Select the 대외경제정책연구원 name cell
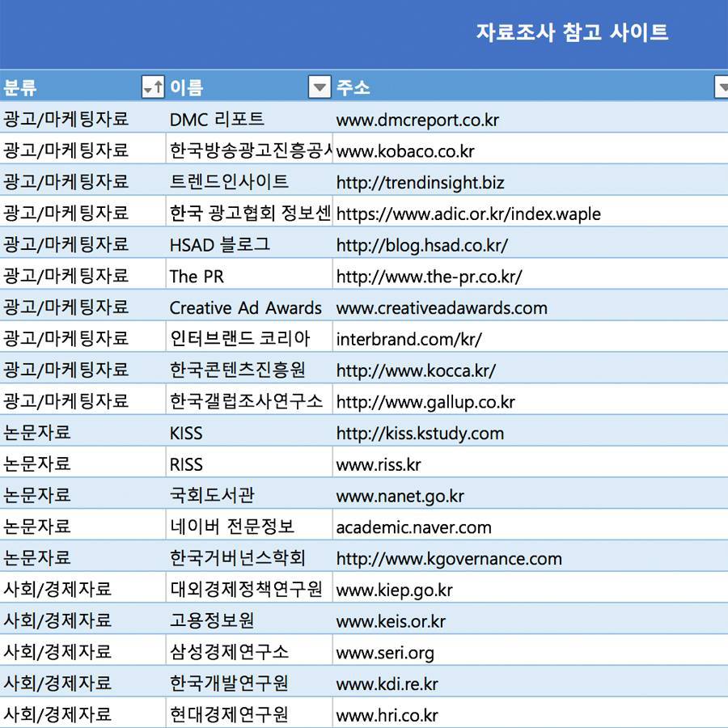 [249, 587]
